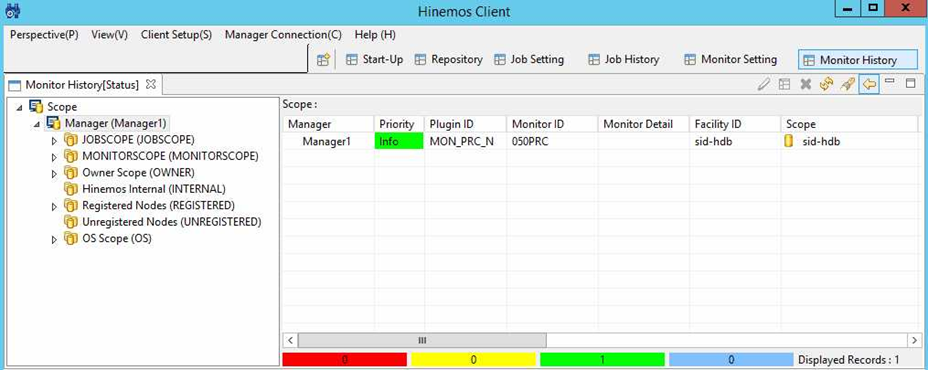Click the yellow left arrow toolbar icon
The width and height of the screenshot is (928, 370).
(869, 85)
